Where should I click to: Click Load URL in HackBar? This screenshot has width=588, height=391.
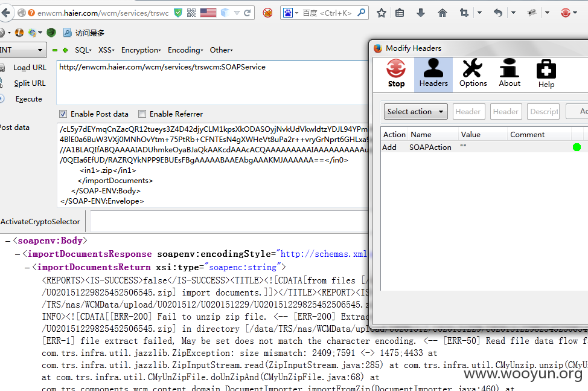(x=30, y=68)
